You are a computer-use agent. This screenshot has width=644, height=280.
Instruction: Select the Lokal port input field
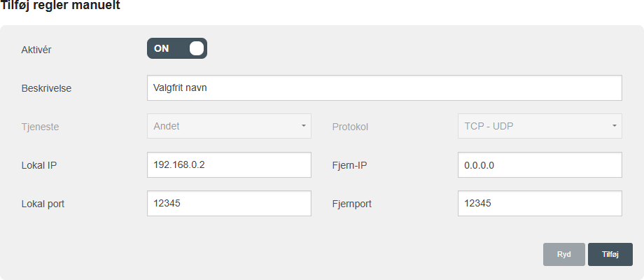[x=229, y=204]
